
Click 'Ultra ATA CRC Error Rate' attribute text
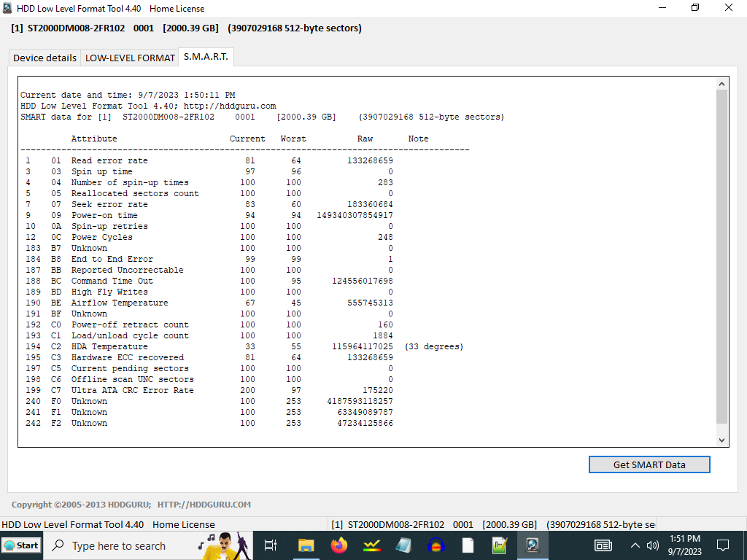coord(133,391)
